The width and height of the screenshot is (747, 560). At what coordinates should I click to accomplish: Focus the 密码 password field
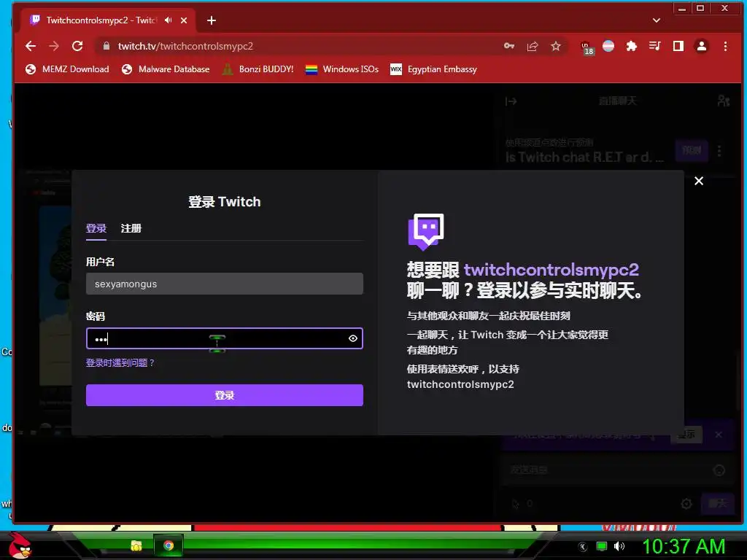point(225,338)
